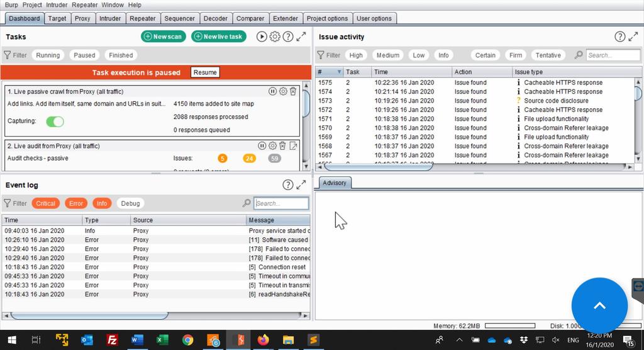The width and height of the screenshot is (644, 350).
Task: Pause the Live audit from Proxy task
Action: [x=262, y=145]
